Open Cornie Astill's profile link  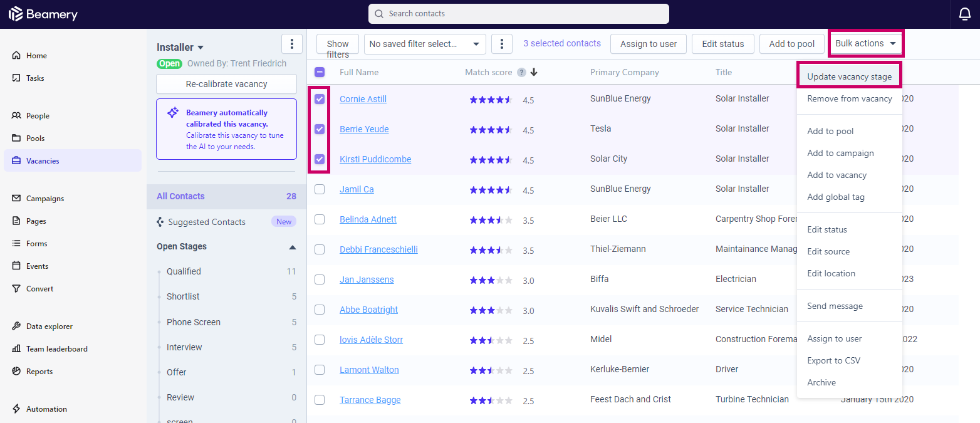pos(363,99)
